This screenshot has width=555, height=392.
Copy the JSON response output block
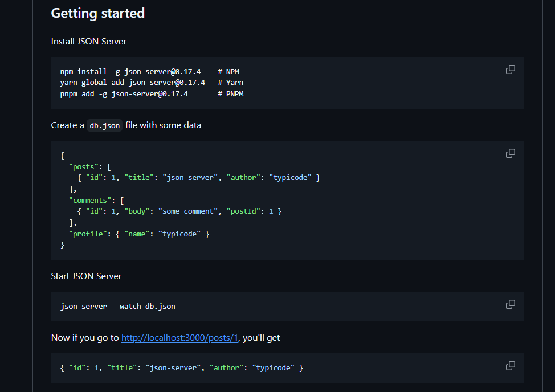(511, 366)
